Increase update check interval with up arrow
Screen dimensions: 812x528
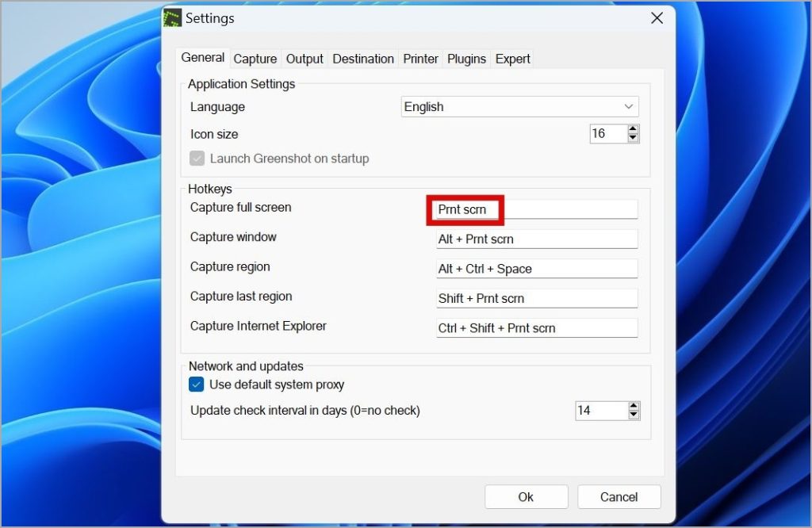tap(634, 406)
